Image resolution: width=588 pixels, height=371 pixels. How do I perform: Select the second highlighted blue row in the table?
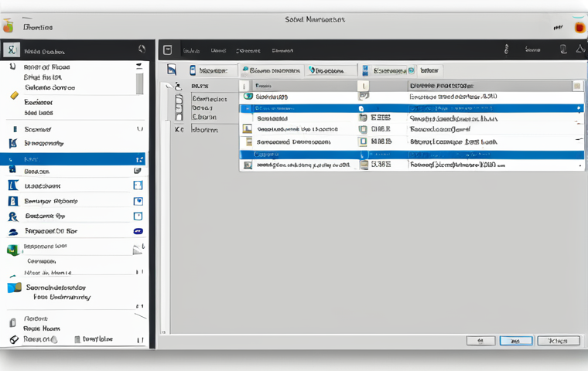(412, 155)
